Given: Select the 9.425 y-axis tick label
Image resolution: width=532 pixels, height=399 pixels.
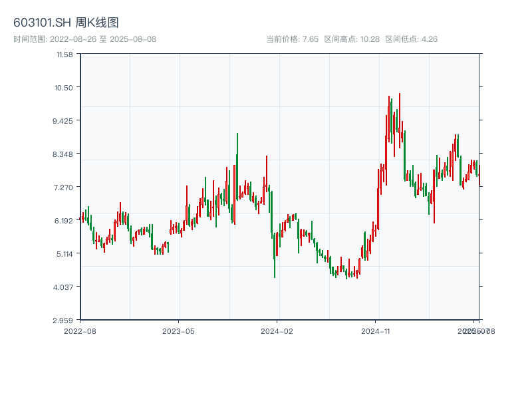Looking at the screenshot, I should point(64,121).
